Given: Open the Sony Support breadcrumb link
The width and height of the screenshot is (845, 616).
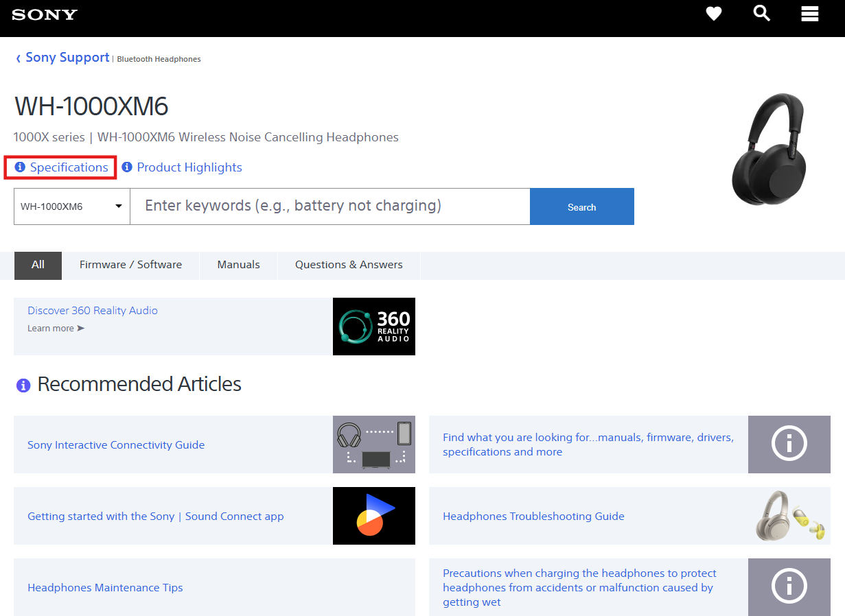Looking at the screenshot, I should click(67, 58).
